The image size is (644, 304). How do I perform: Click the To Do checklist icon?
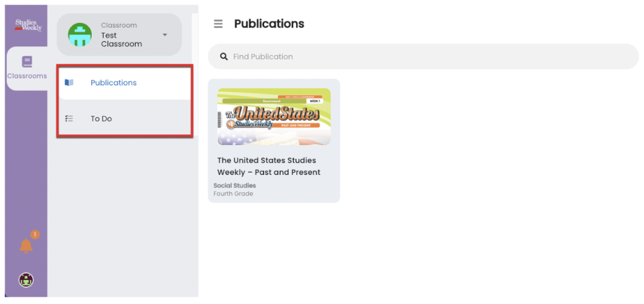coord(69,119)
